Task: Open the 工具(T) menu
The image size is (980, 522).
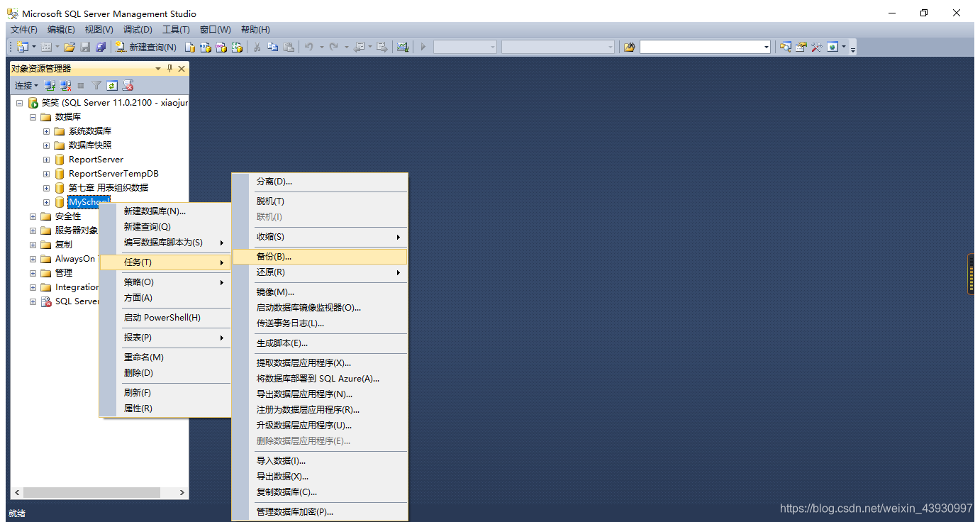Action: [176, 29]
